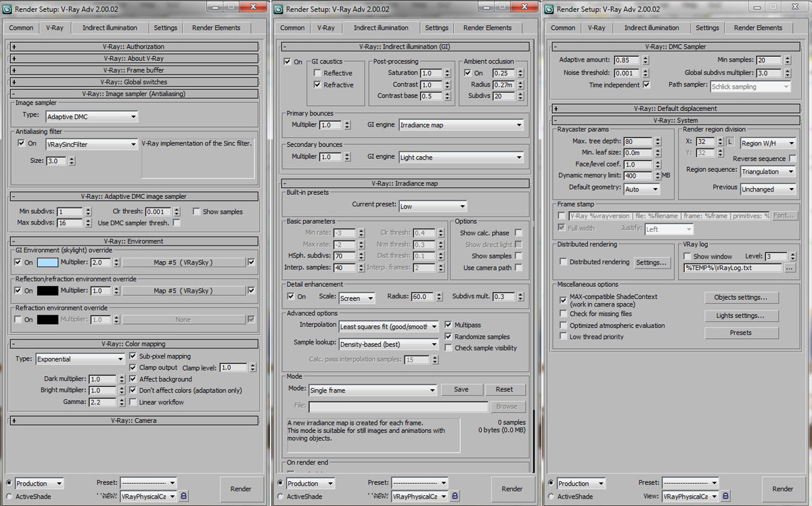812x506 pixels.
Task: Adjust the VRay log Level spinner
Action: click(791, 256)
